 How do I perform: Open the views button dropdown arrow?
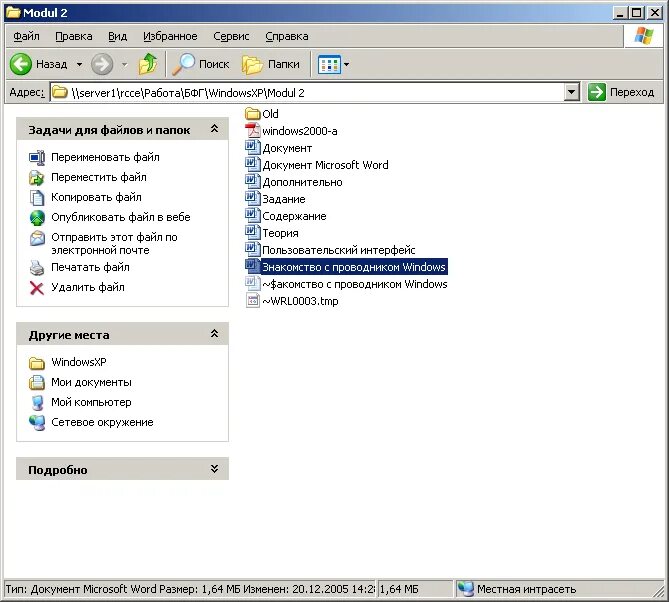pyautogui.click(x=346, y=64)
